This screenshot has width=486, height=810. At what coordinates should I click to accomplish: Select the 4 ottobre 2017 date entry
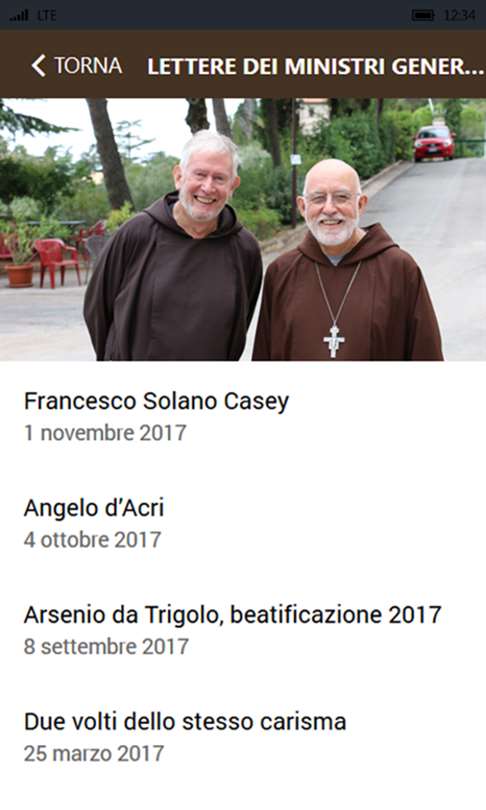92,540
